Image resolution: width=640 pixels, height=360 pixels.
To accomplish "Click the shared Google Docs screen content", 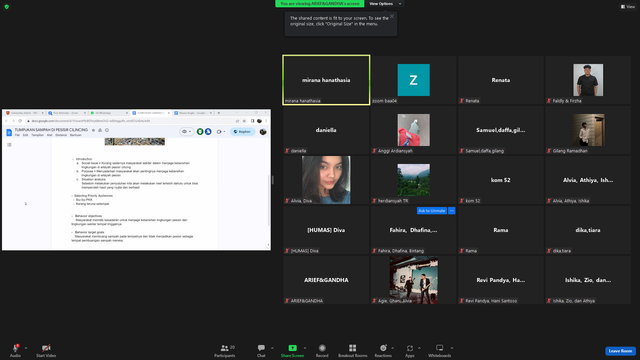I will coord(136,180).
